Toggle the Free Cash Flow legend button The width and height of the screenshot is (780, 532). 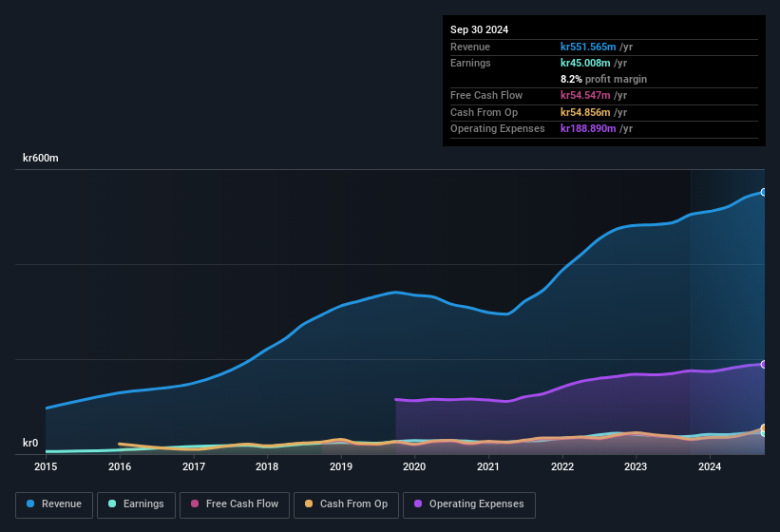235,504
